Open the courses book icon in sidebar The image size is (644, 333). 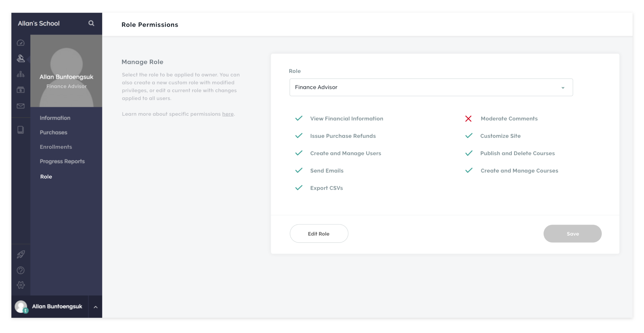click(x=21, y=130)
